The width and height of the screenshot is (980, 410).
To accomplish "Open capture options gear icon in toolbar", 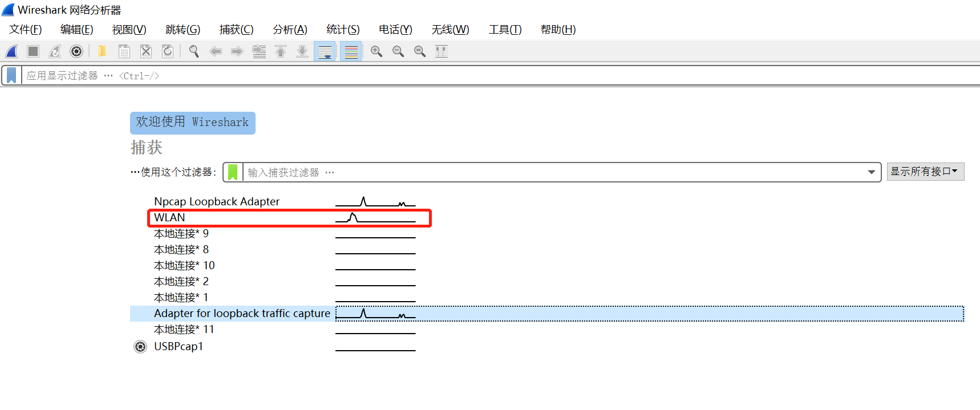I will click(76, 51).
